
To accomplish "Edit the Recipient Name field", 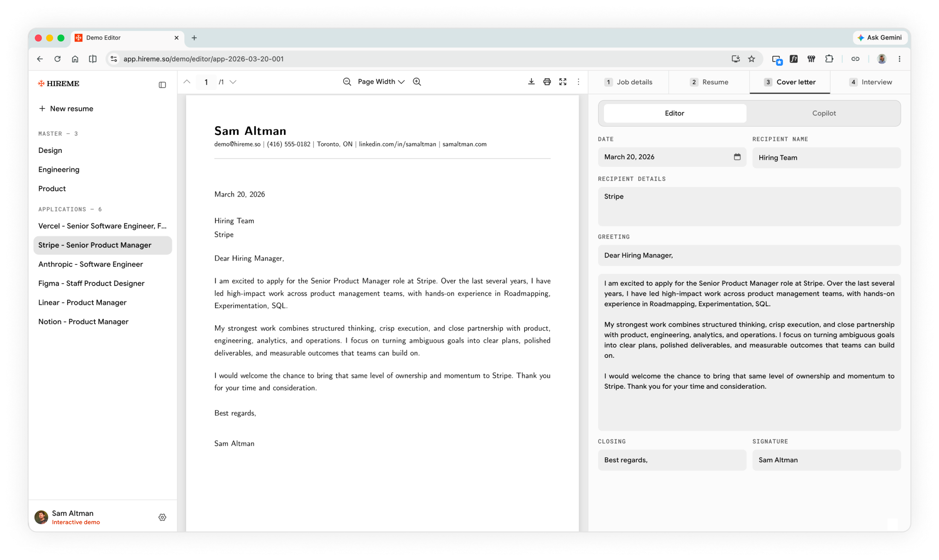I will tap(826, 157).
